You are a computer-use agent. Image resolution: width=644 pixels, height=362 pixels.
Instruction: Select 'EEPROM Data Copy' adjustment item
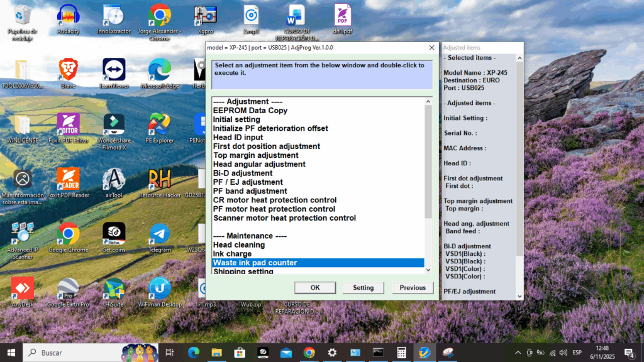[x=250, y=111]
